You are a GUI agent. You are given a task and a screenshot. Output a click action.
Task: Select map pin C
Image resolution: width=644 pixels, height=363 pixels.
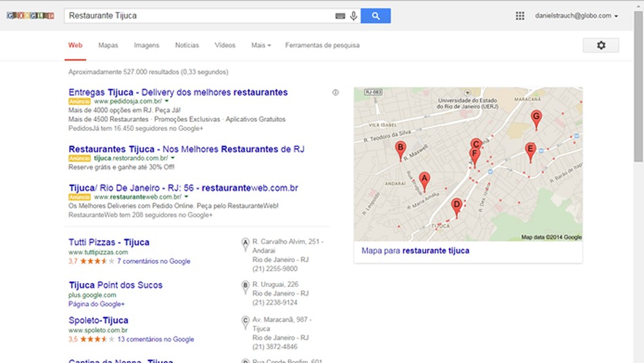coord(476,144)
